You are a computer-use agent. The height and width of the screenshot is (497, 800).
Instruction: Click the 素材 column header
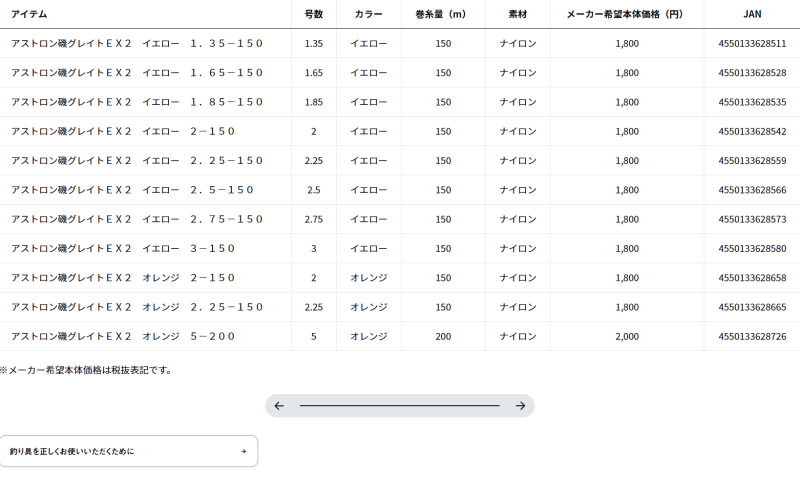coord(517,14)
